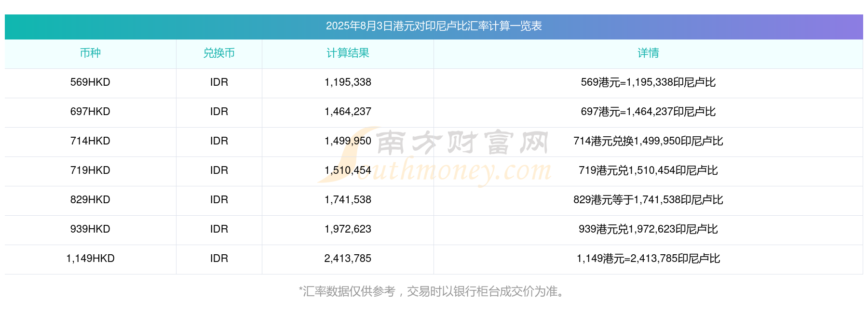Select the 兑换币 column header
Image resolution: width=868 pixels, height=313 pixels.
coord(219,53)
